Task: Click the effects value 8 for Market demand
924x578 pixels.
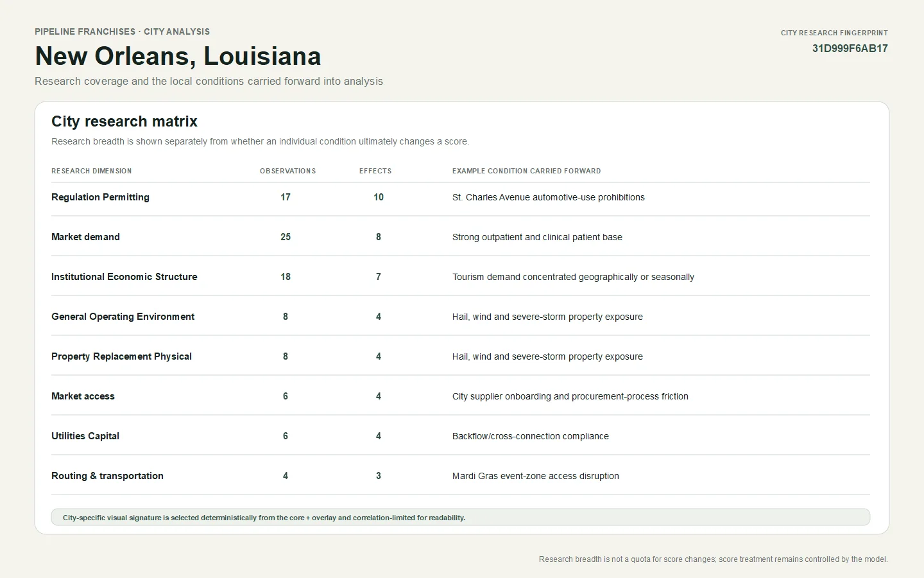Action: (379, 237)
